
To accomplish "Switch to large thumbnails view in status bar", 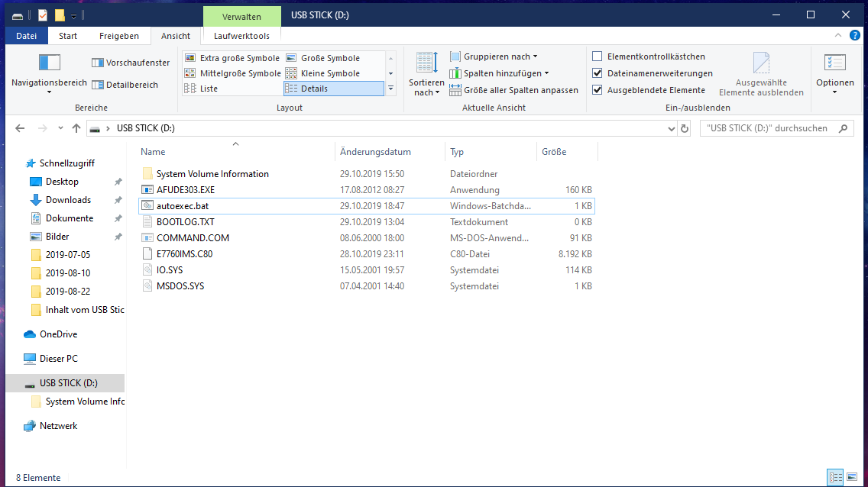I will coord(853,477).
